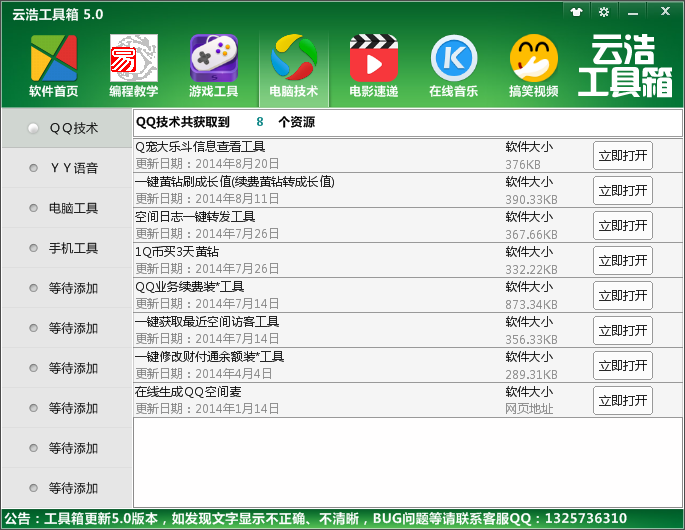Click the 更新日期：2014年1月14日 text
Viewport: 685px width, 530px height.
[207, 409]
